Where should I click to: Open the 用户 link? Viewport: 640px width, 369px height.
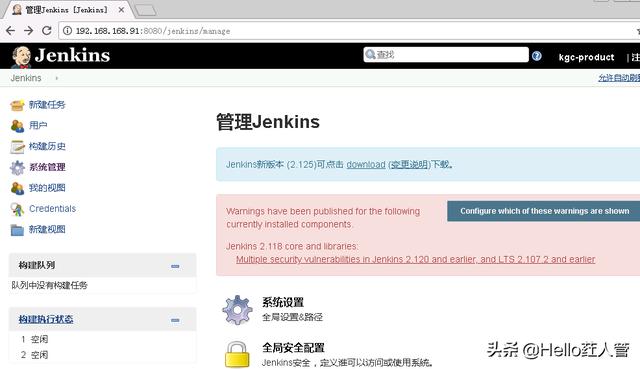tap(38, 125)
